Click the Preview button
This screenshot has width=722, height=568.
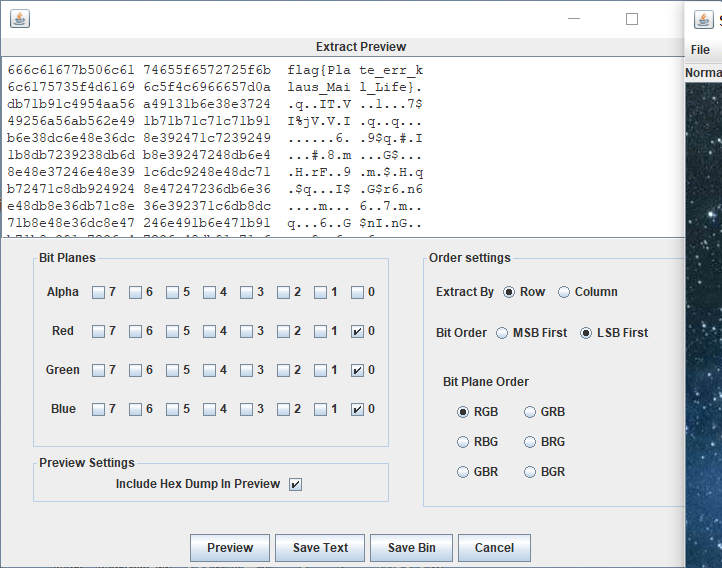[230, 548]
